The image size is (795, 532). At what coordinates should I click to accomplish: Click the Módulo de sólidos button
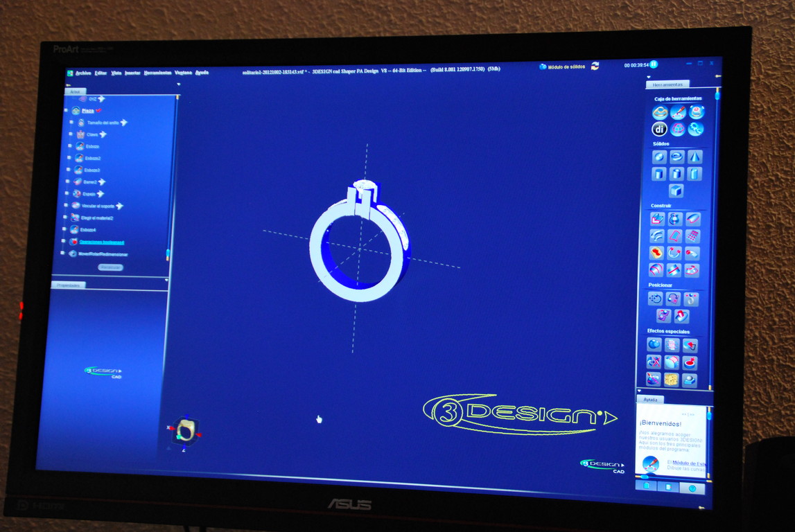pyautogui.click(x=561, y=66)
